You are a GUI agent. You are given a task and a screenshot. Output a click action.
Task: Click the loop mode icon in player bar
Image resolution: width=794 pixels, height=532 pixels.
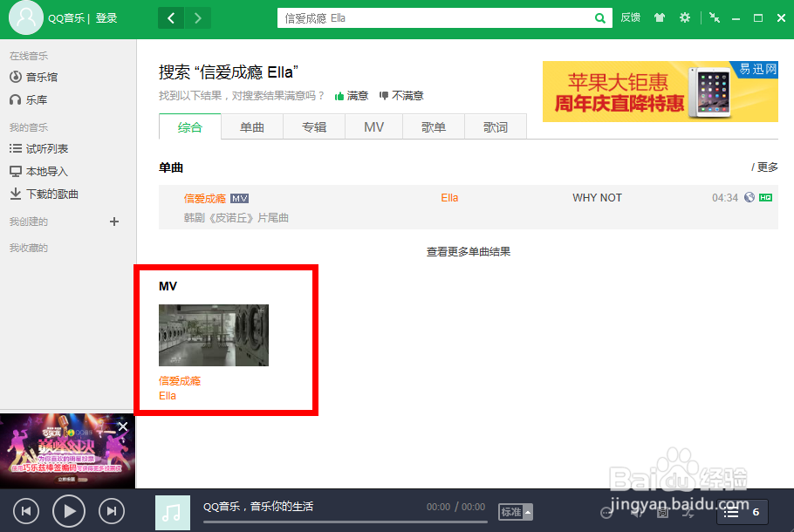pos(606,513)
